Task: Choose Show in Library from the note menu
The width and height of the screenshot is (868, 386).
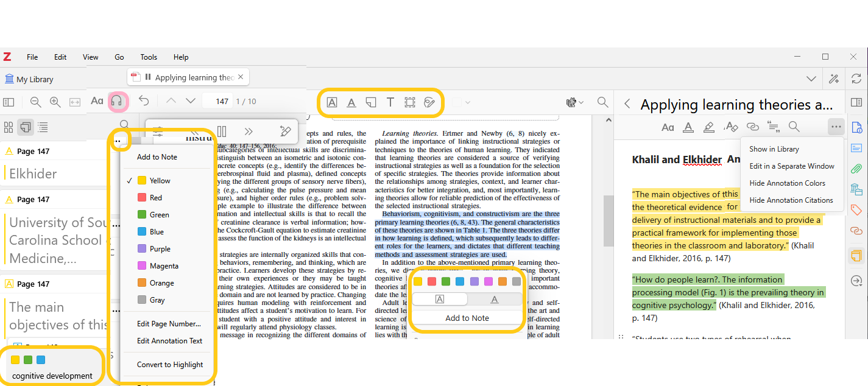Action: pos(774,149)
